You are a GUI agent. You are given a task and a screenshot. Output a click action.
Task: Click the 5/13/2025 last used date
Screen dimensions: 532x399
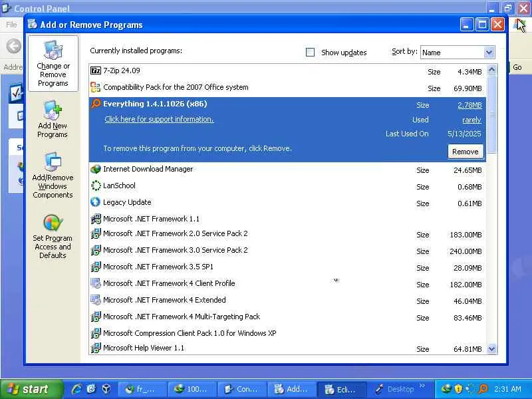464,134
